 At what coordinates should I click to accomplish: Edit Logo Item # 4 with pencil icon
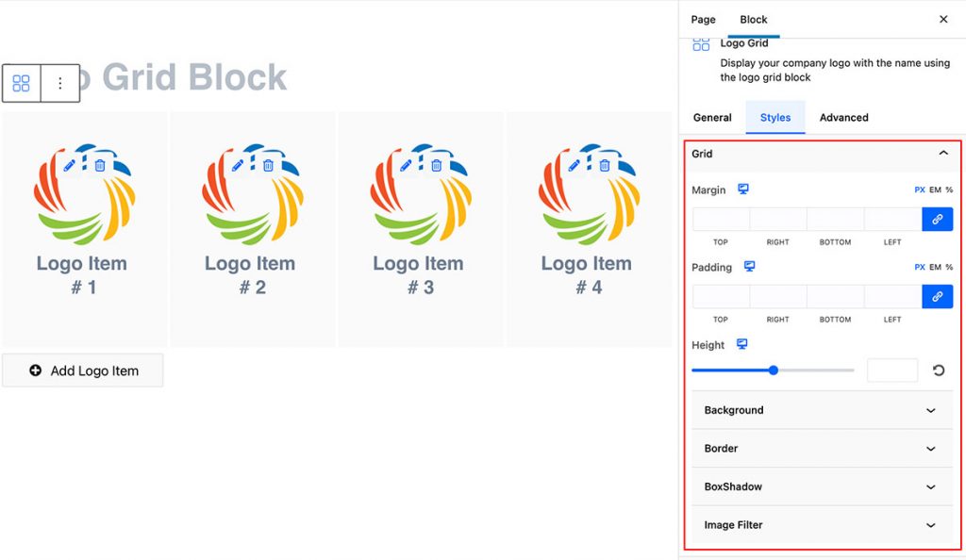(574, 165)
